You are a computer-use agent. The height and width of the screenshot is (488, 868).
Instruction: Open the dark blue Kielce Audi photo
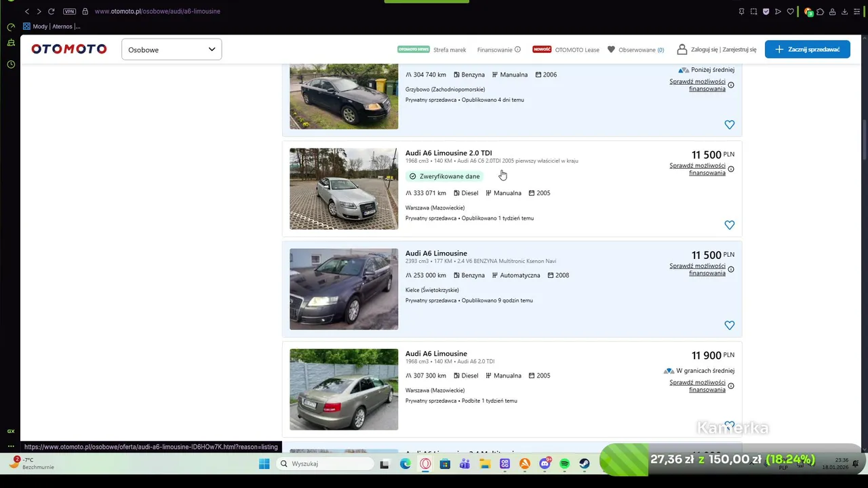pyautogui.click(x=344, y=289)
